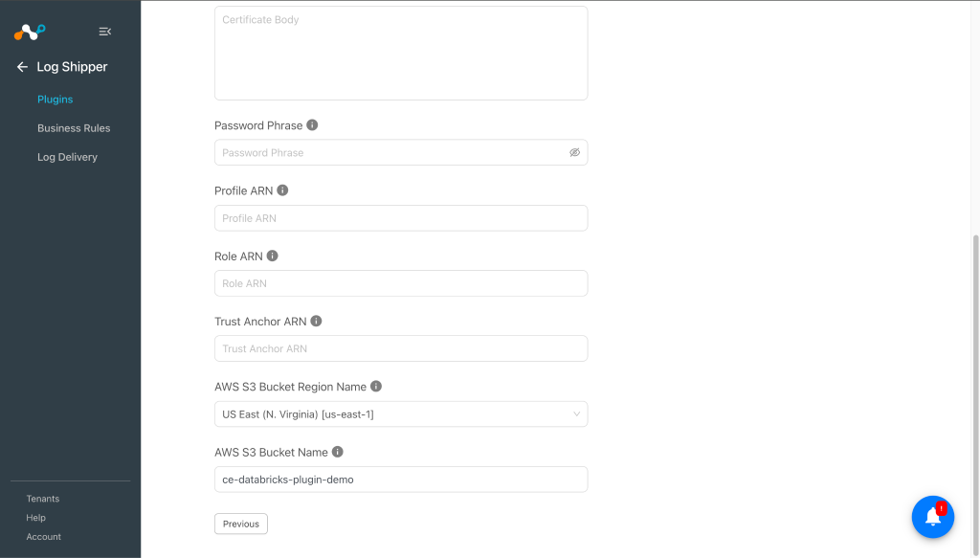The height and width of the screenshot is (558, 980).
Task: Open the notification bell
Action: [x=932, y=517]
